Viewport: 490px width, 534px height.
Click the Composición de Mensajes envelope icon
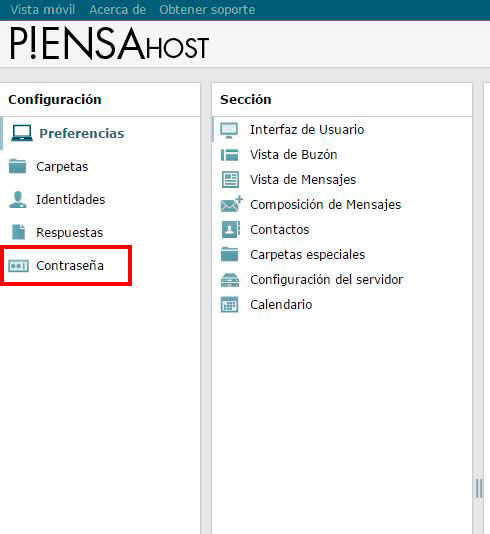pyautogui.click(x=232, y=204)
